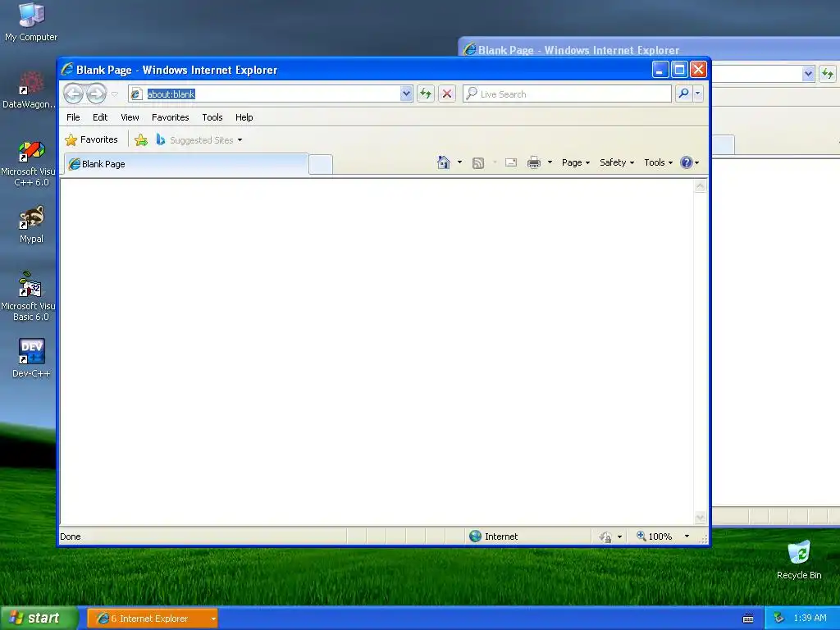840x630 pixels.
Task: Expand the address bar URL history dropdown
Action: [406, 94]
